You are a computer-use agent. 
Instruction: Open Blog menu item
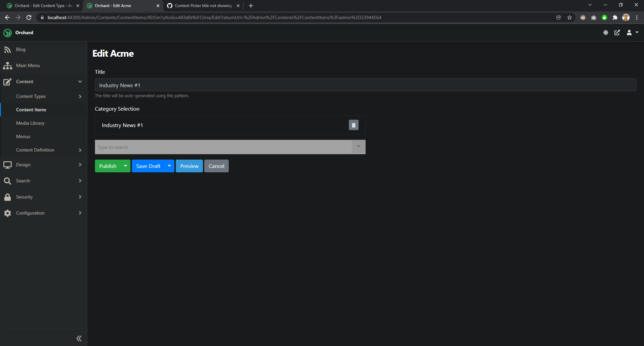pos(21,50)
